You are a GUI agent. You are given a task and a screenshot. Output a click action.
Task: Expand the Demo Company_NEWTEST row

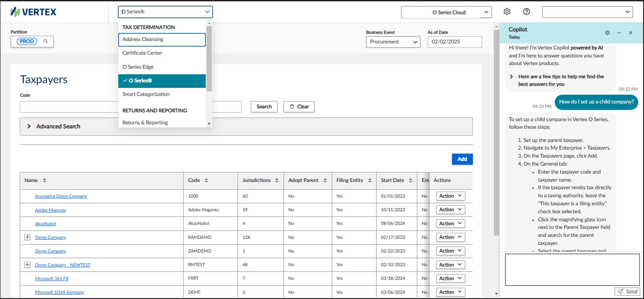coord(27,265)
